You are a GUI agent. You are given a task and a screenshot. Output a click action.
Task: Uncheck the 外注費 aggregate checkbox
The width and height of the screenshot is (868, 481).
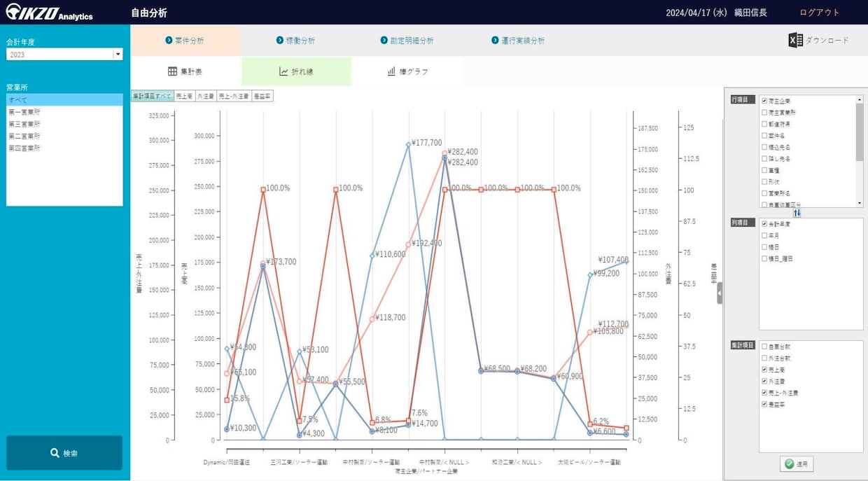click(764, 381)
